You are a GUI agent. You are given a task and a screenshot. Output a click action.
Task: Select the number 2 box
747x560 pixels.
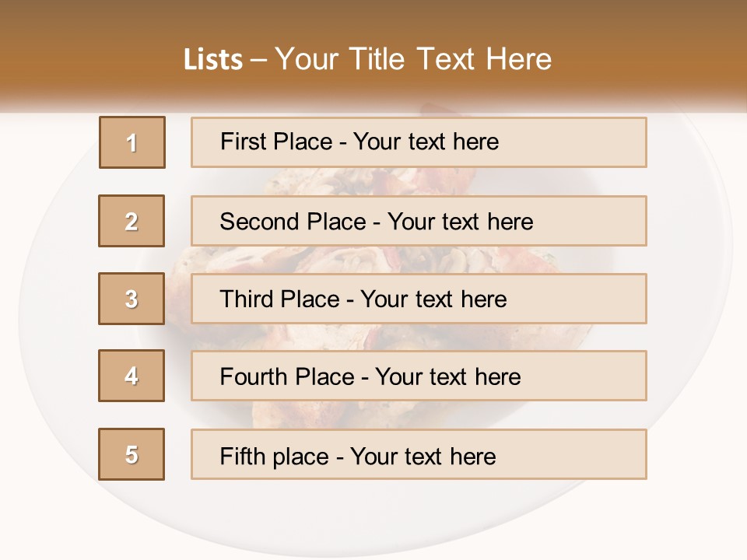coord(132,221)
